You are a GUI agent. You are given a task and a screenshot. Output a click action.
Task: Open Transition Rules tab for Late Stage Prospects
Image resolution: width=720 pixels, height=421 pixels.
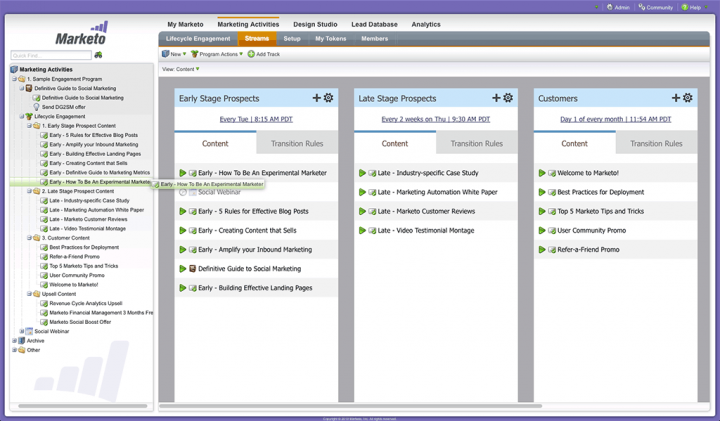tap(477, 143)
